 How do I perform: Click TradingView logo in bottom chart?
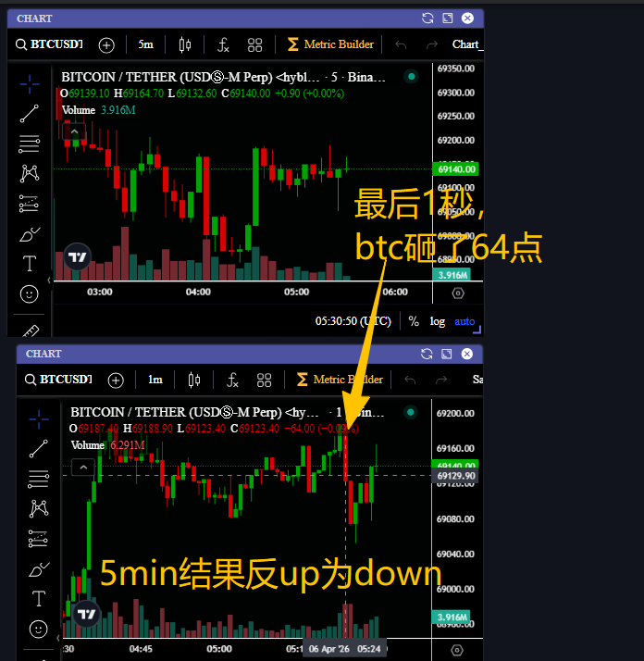[87, 614]
